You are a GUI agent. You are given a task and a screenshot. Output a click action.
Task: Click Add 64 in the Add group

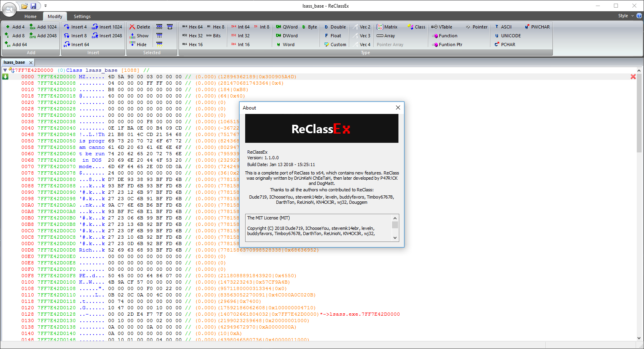point(16,45)
